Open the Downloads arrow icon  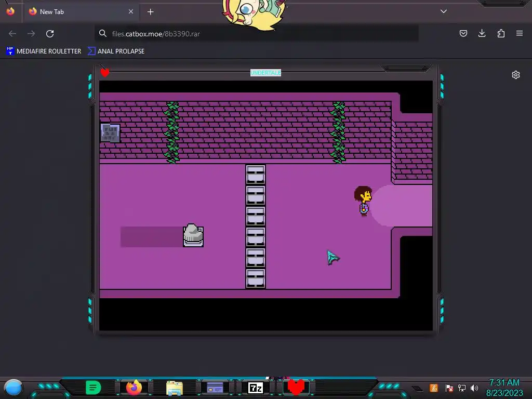[x=482, y=33]
